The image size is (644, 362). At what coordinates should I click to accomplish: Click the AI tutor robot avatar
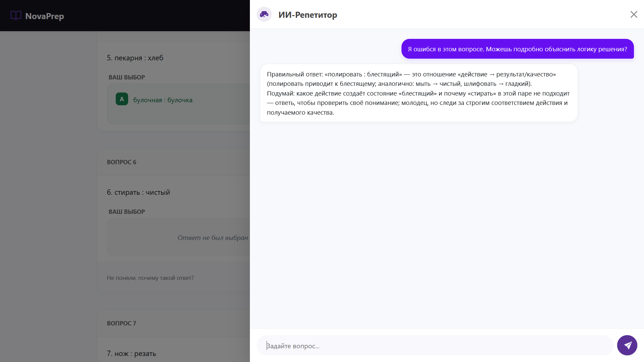[264, 14]
